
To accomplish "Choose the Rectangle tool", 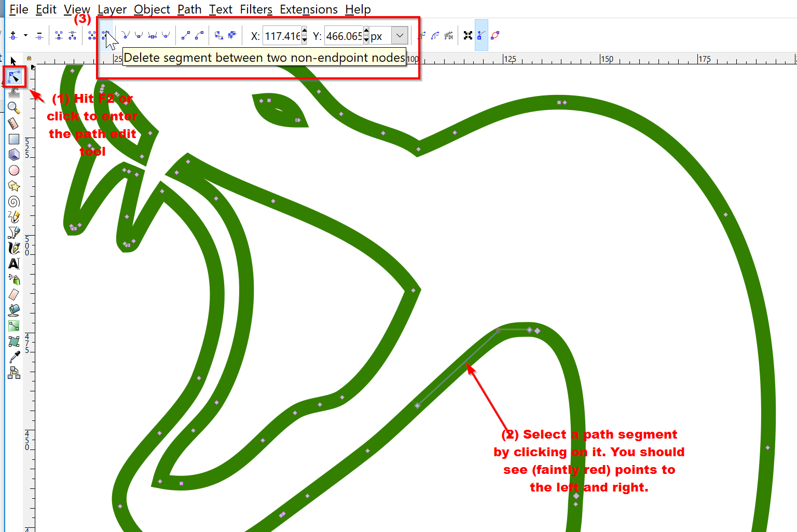I will [13, 139].
